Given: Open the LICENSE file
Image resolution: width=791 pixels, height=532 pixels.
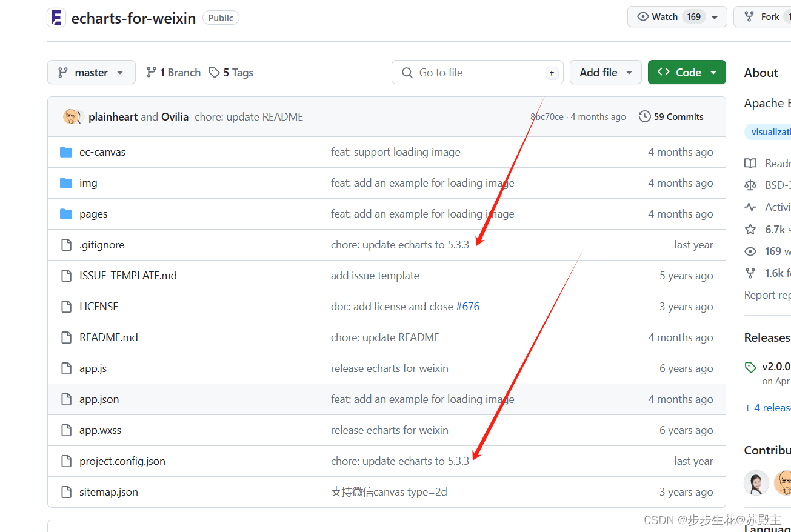Looking at the screenshot, I should click(x=99, y=307).
